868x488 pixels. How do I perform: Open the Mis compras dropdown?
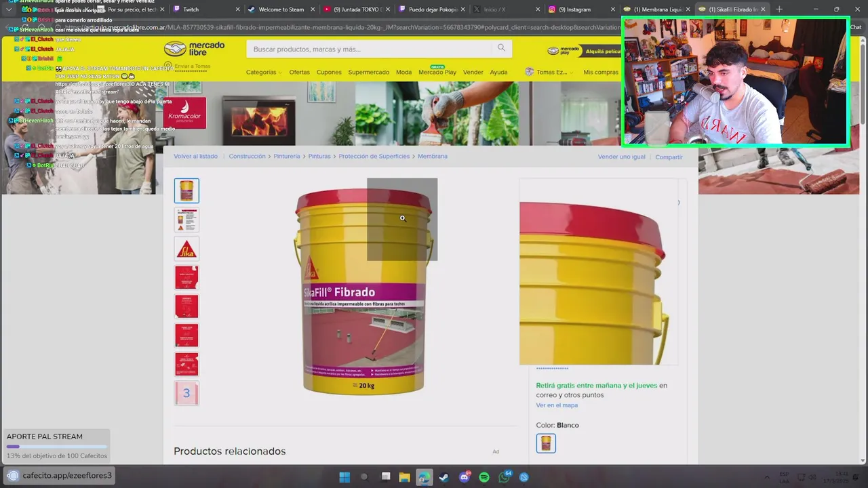(601, 72)
